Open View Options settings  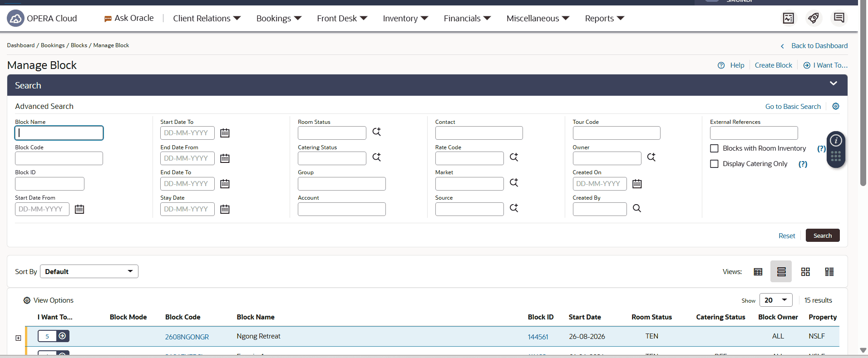(x=48, y=300)
